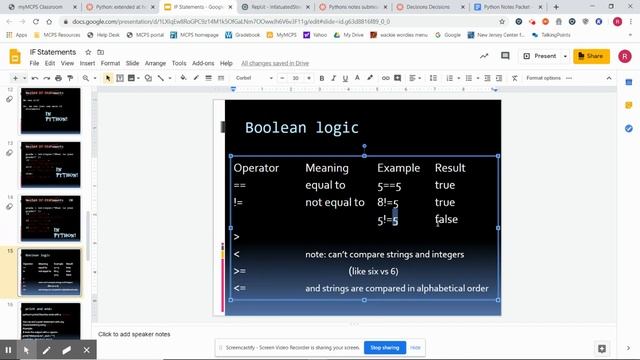This screenshot has height=360, width=640.
Task: Toggle underline formatting
Action: point(345,78)
